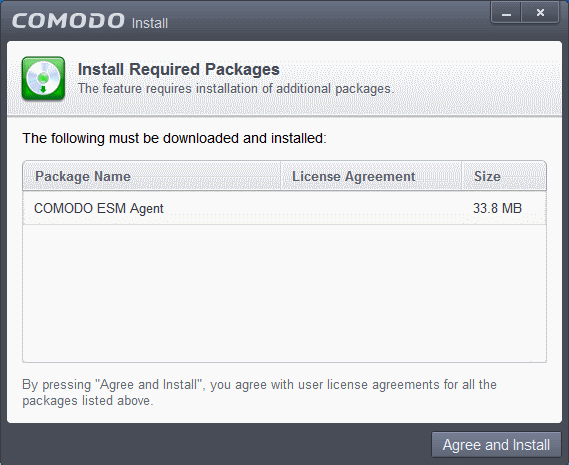Screen dimensions: 569x465
Task: Sort by Package Name column header
Action: click(152, 176)
